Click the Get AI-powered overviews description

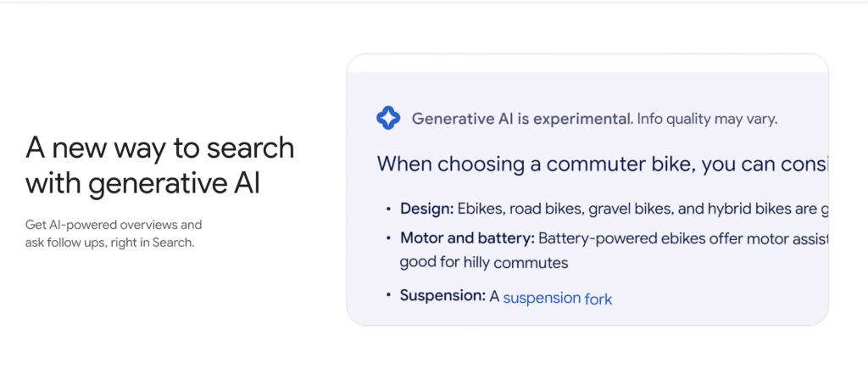point(114,225)
